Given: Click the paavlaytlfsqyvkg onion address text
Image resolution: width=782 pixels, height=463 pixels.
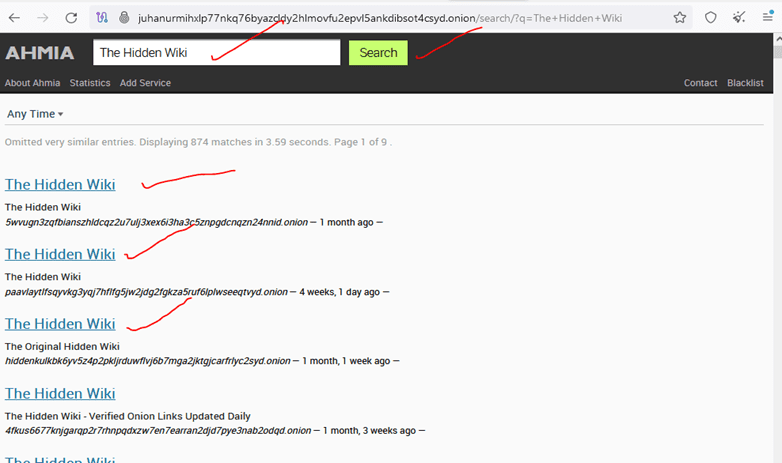Looking at the screenshot, I should tap(147, 292).
